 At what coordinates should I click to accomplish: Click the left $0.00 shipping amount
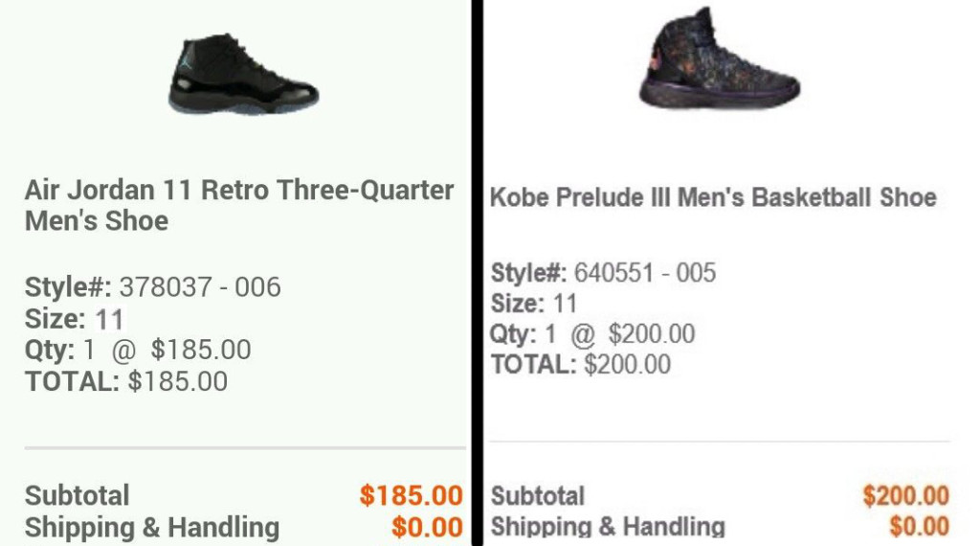[427, 528]
